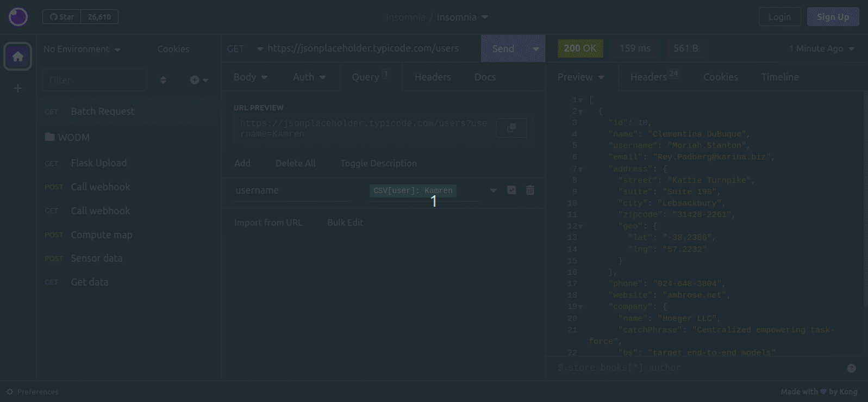Open the No Environment dropdown
Image resolution: width=868 pixels, height=402 pixels.
point(82,49)
